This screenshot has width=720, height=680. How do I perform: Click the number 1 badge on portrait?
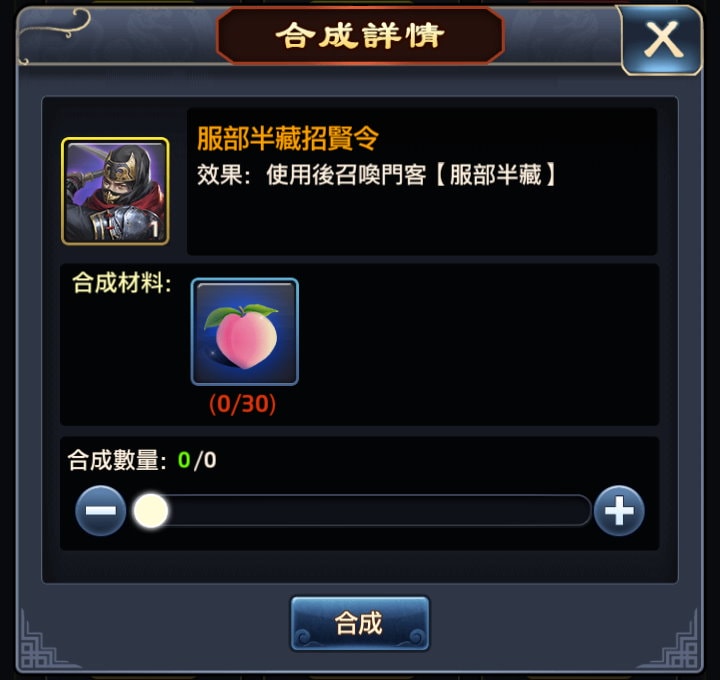(x=155, y=229)
